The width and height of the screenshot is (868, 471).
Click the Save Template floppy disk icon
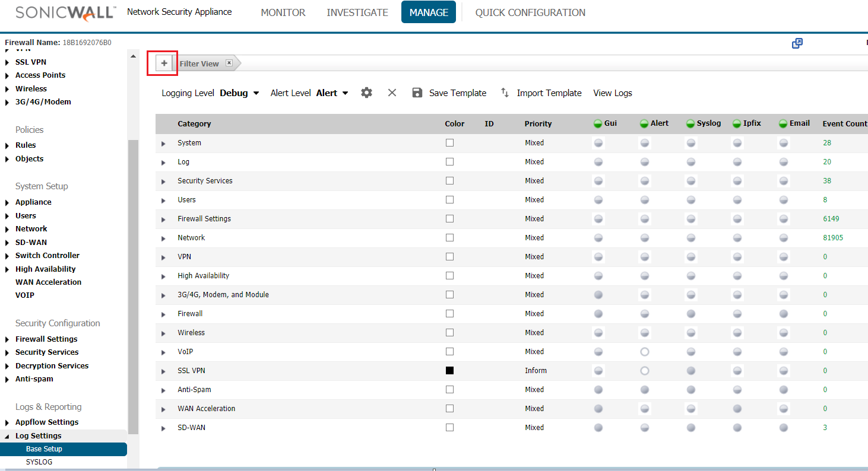(x=417, y=93)
